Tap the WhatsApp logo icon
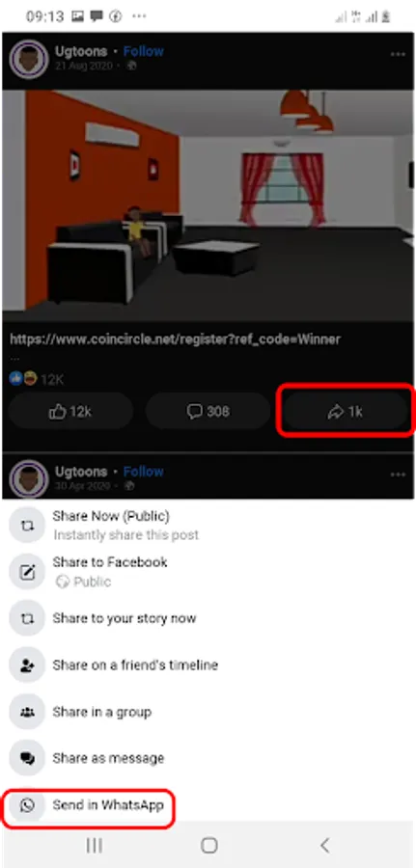Image resolution: width=416 pixels, height=868 pixels. point(27,805)
